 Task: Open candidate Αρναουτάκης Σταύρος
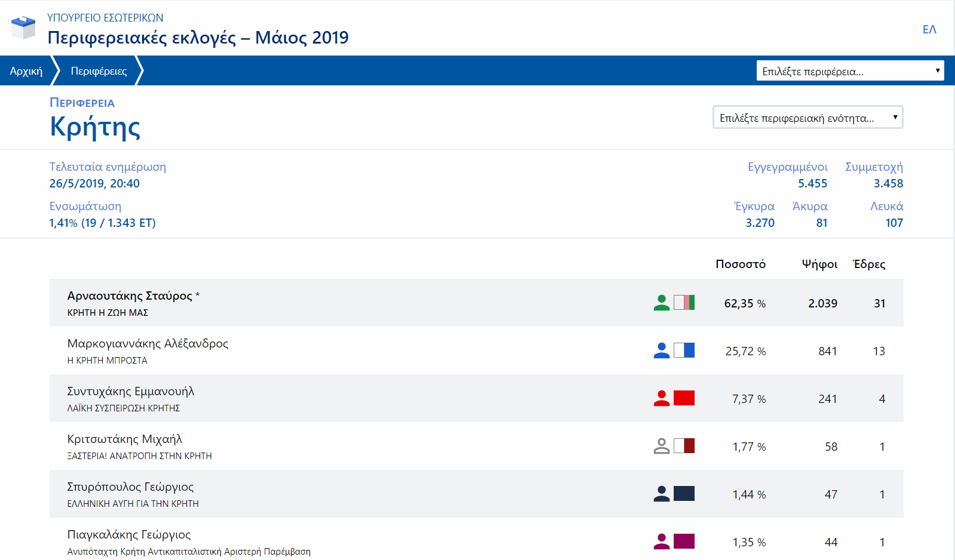(130, 296)
